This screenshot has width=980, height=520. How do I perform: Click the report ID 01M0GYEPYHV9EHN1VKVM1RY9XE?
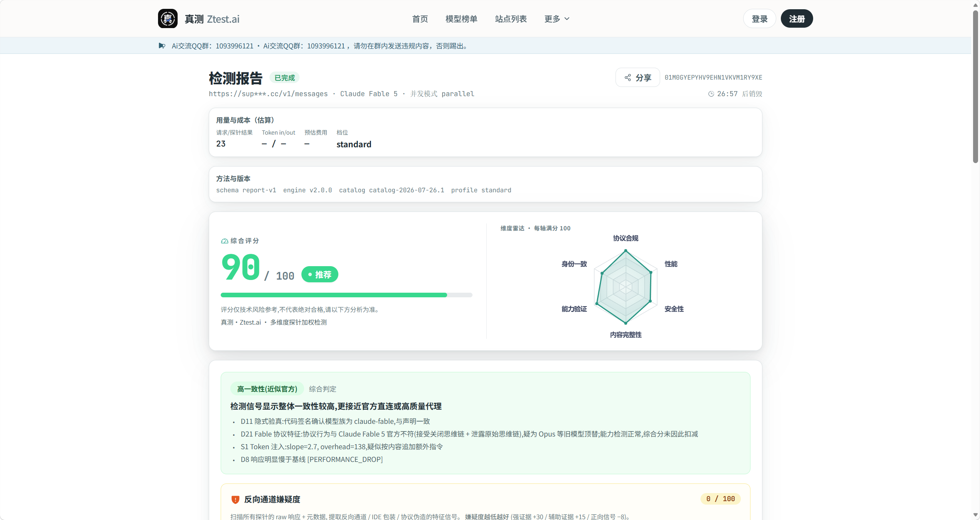pyautogui.click(x=714, y=78)
